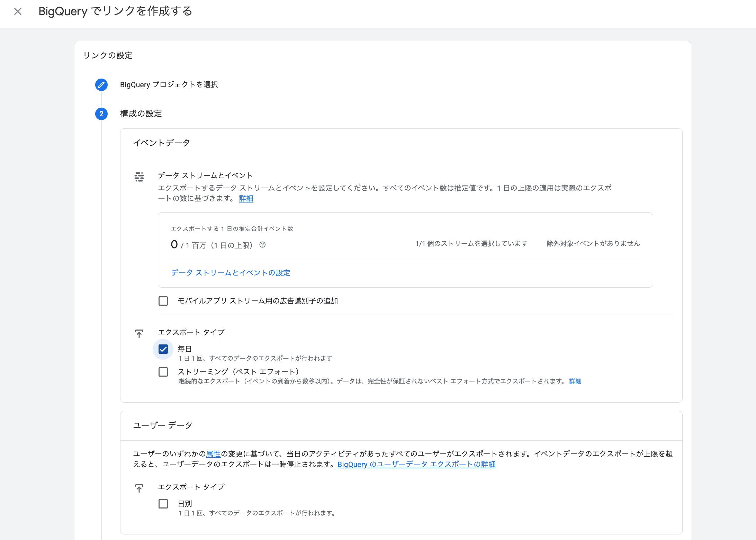756x540 pixels.
Task: Enable ストリーミング（ベスト エフォート）checkbox
Action: (x=163, y=372)
